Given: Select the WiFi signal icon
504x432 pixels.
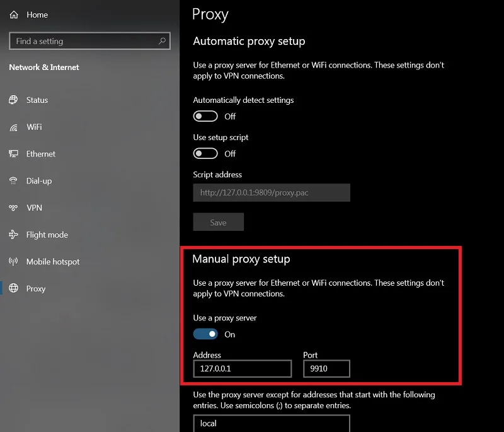Looking at the screenshot, I should coord(13,127).
